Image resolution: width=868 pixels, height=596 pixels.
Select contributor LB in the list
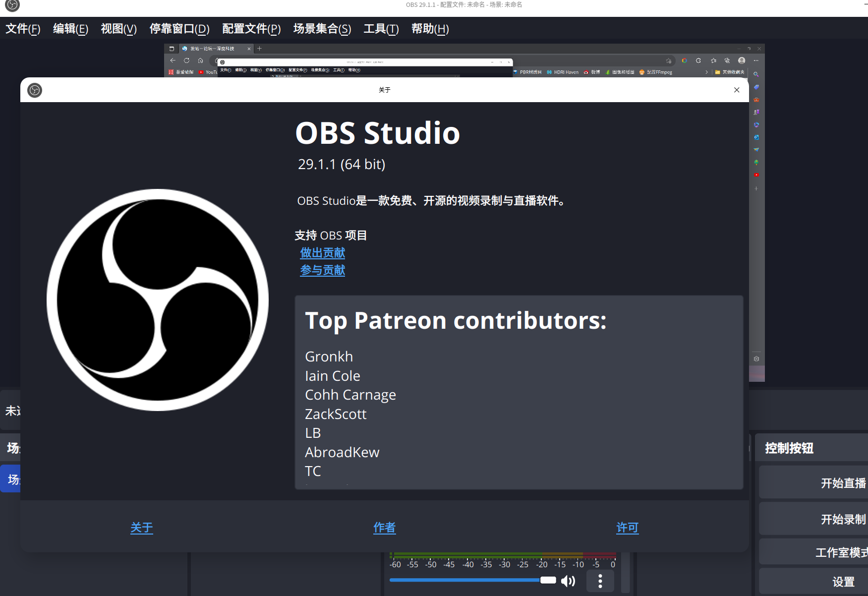(313, 433)
